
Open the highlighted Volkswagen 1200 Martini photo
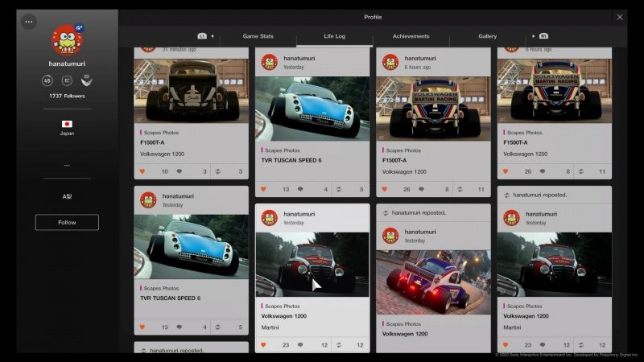pyautogui.click(x=312, y=264)
